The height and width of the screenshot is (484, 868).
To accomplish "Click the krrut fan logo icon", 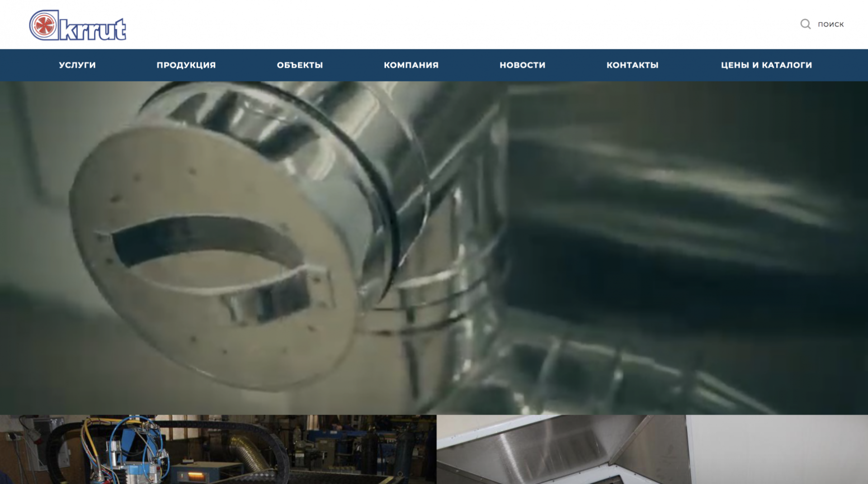I will tap(44, 25).
